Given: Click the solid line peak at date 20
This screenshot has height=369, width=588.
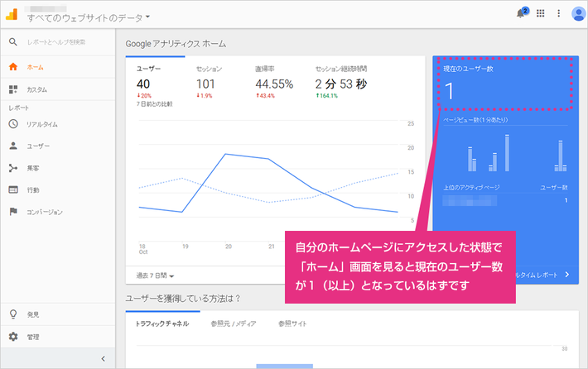Looking at the screenshot, I should click(x=225, y=154).
